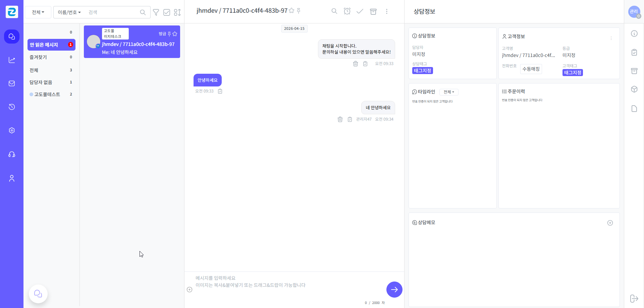
Task: Click the send message arrow button
Action: (394, 290)
